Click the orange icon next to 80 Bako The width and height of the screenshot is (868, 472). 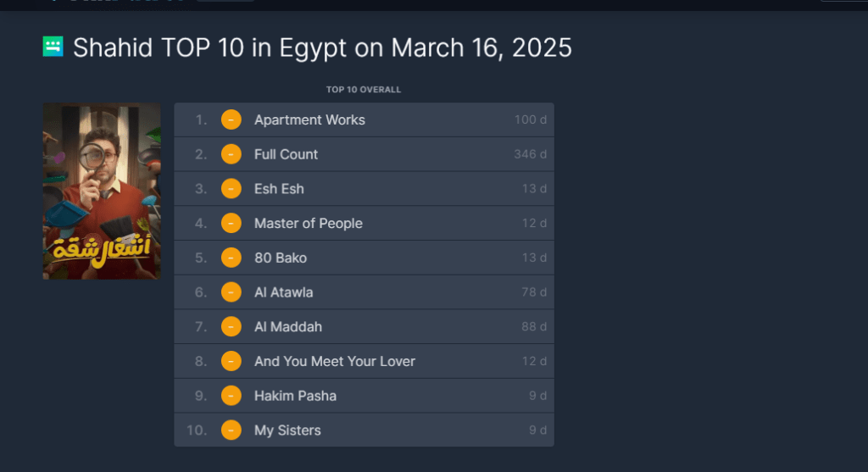[231, 258]
